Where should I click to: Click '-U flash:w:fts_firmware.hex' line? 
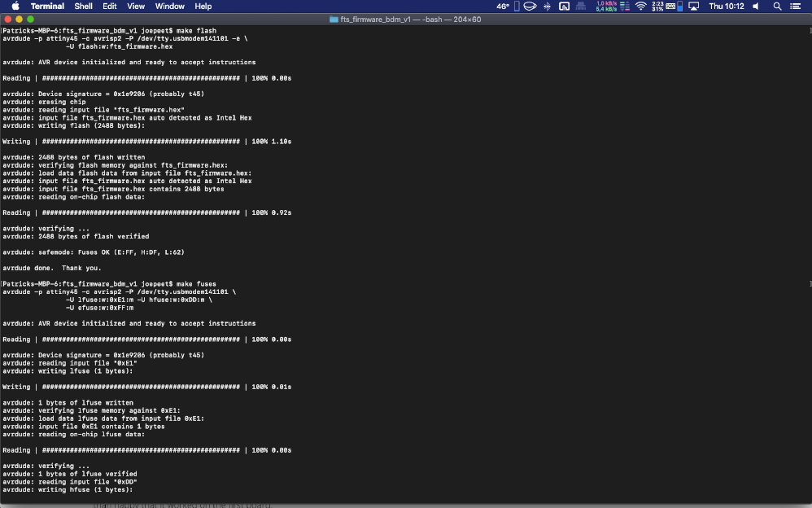pyautogui.click(x=119, y=46)
